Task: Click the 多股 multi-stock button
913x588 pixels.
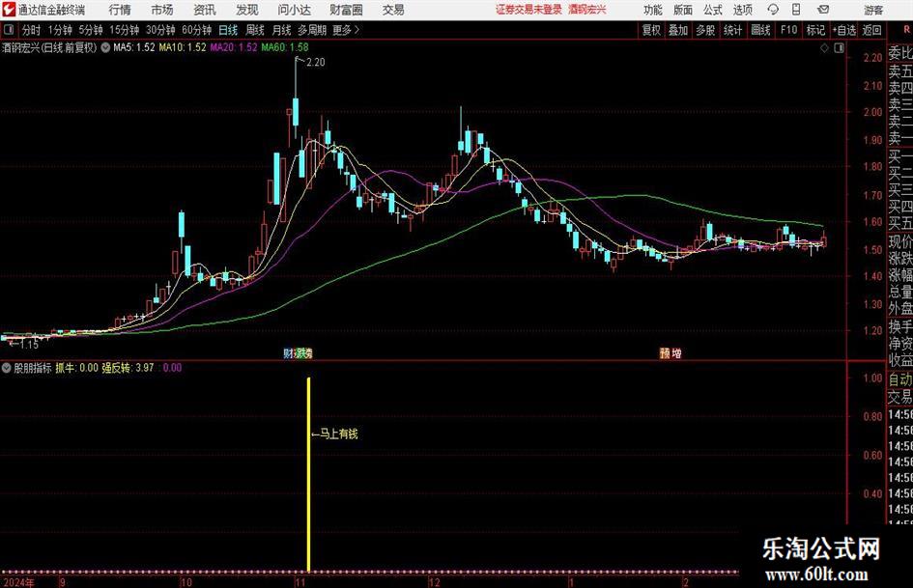Action: click(705, 30)
